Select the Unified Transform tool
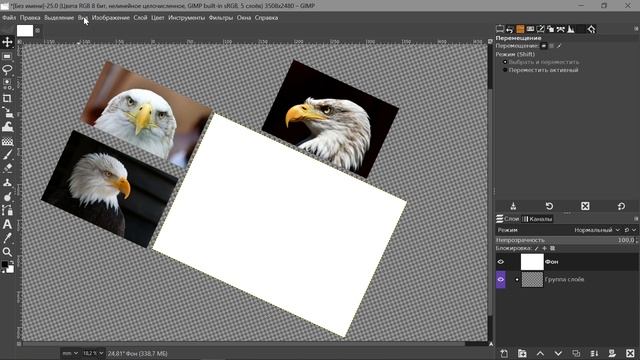The width and height of the screenshot is (640, 360). click(x=7, y=112)
